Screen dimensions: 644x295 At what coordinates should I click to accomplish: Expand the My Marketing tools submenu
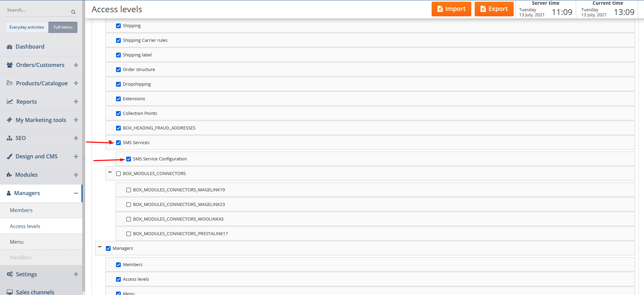coord(76,120)
